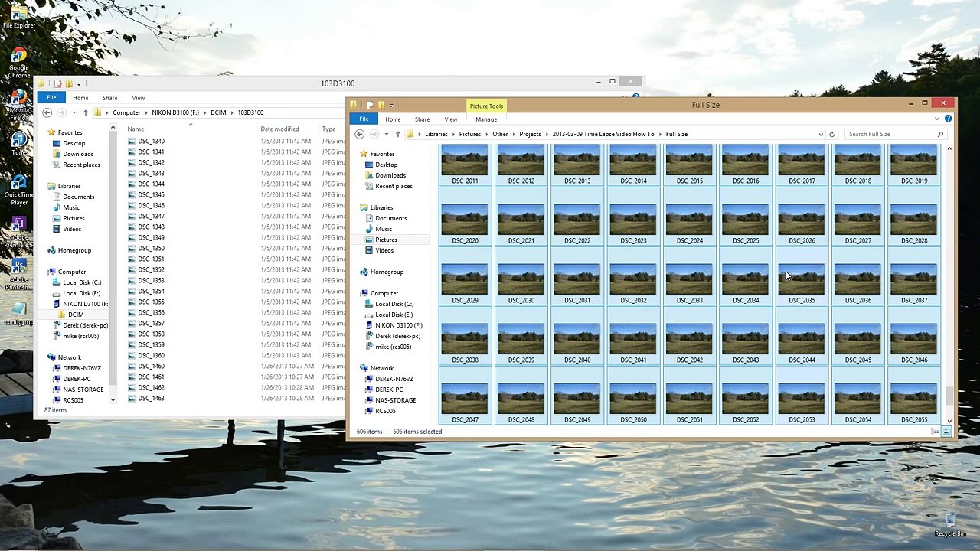This screenshot has width=980, height=551.
Task: Open the File menu in Full Size window
Action: 364,119
